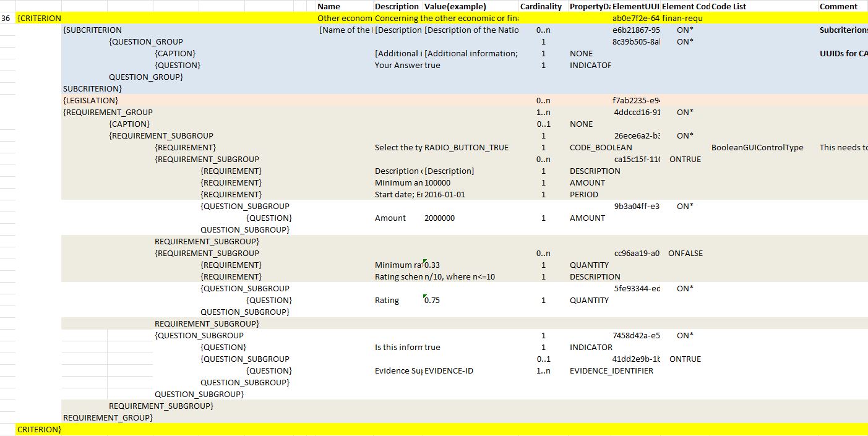Click the {QUESTION_GROUP tag cell
Screen dimensions: 868x436
[x=146, y=42]
